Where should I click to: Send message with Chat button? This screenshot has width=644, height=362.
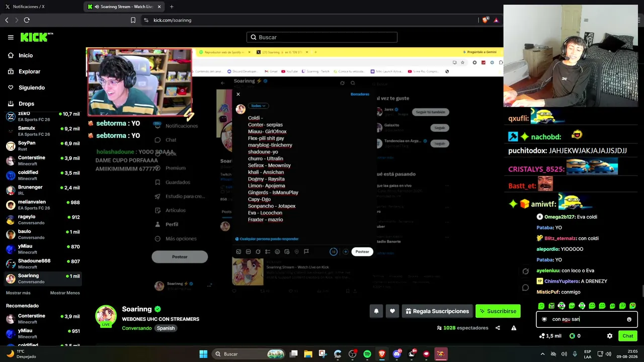pyautogui.click(x=627, y=336)
